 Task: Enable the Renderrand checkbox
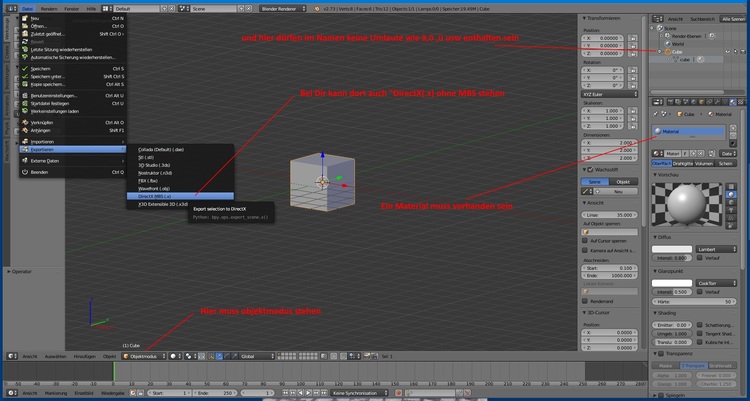click(x=585, y=301)
